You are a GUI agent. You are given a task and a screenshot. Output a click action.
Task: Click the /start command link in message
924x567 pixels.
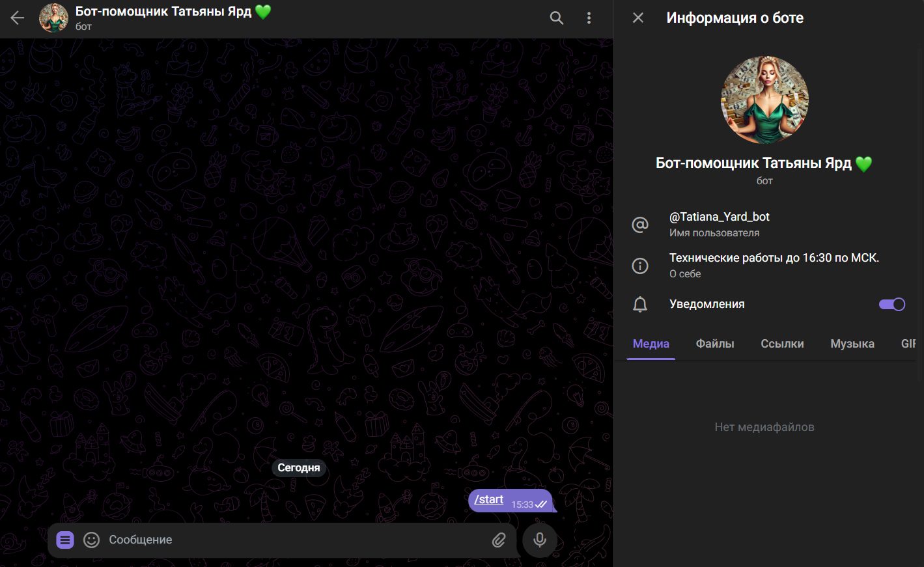(489, 499)
